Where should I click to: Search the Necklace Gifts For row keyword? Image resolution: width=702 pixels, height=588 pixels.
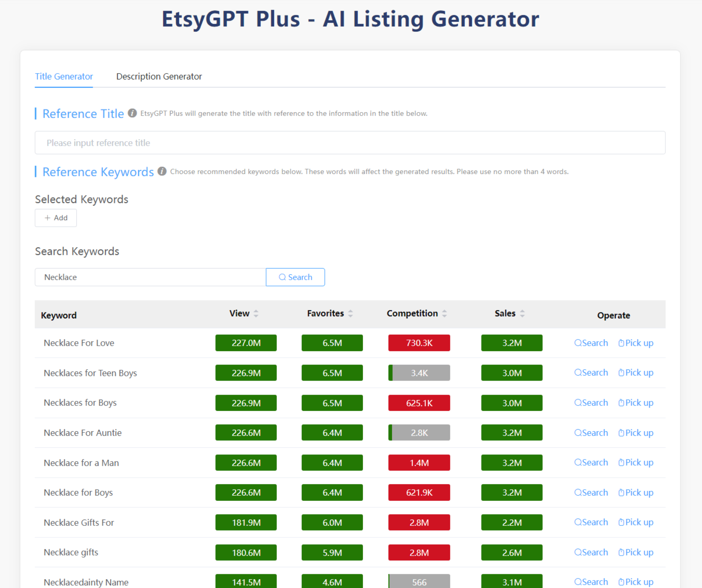pyautogui.click(x=591, y=523)
